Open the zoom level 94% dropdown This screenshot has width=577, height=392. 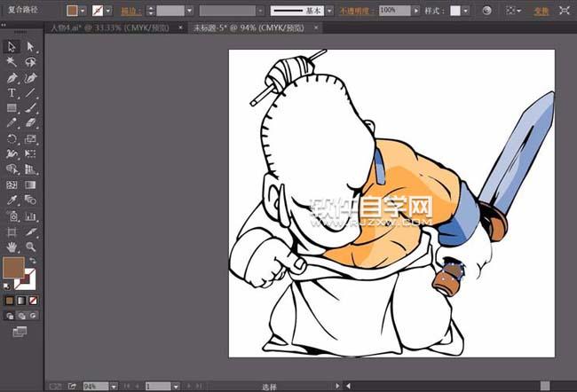(x=114, y=386)
